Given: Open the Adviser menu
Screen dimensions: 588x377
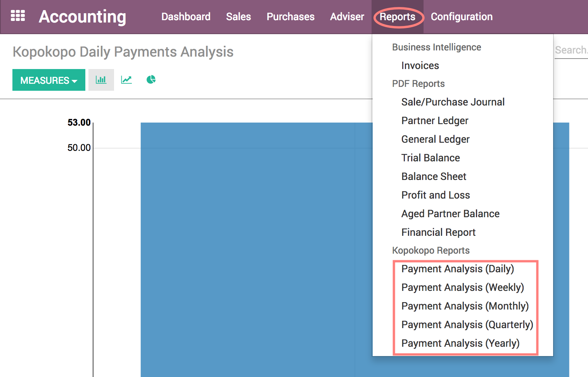Looking at the screenshot, I should pos(347,17).
